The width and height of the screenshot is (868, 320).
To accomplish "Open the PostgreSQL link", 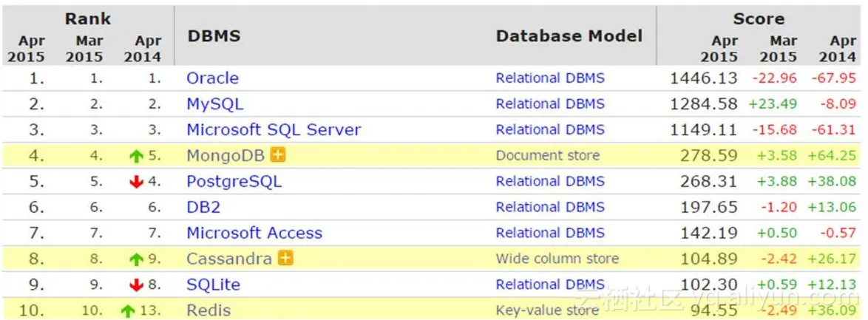I will point(234,182).
